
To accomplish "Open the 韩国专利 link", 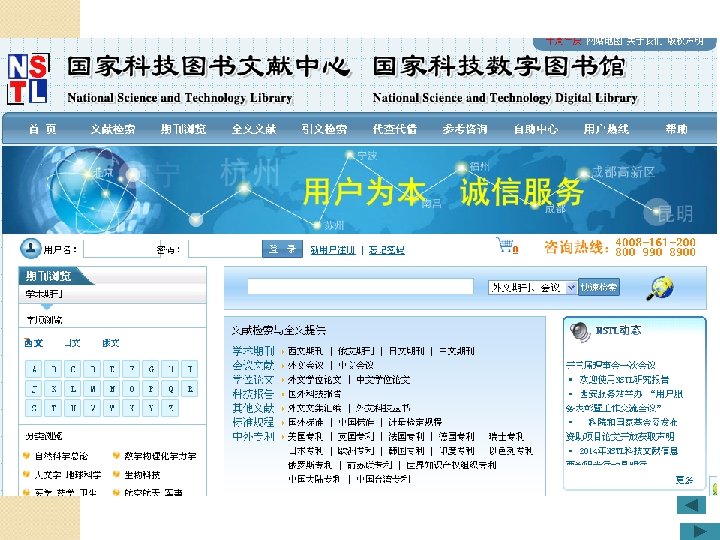I will [406, 451].
